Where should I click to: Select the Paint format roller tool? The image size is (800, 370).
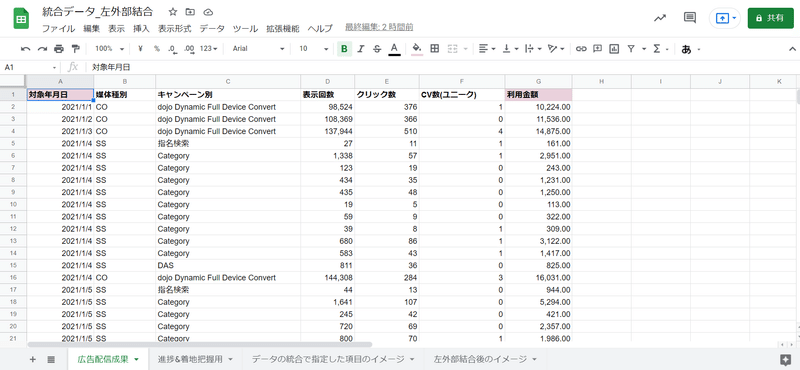click(76, 49)
